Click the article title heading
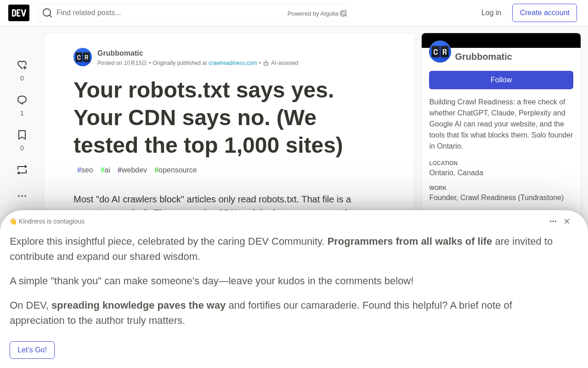 coord(208,118)
